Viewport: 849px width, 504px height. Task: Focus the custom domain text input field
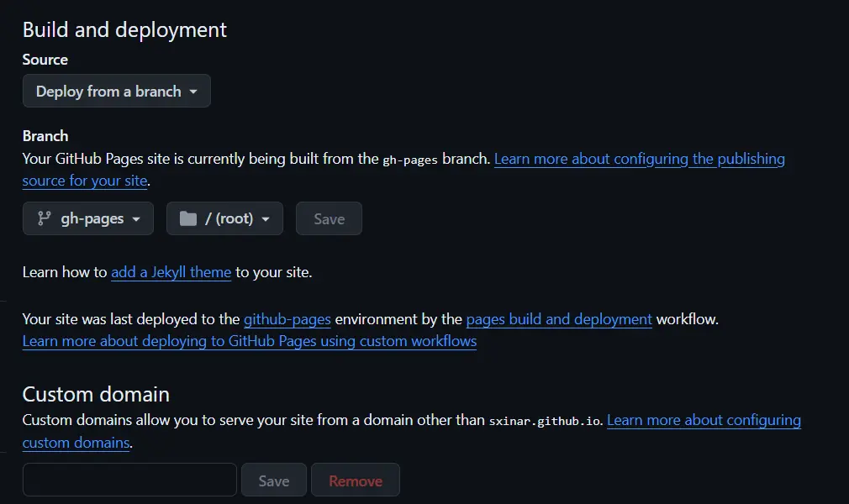(130, 480)
